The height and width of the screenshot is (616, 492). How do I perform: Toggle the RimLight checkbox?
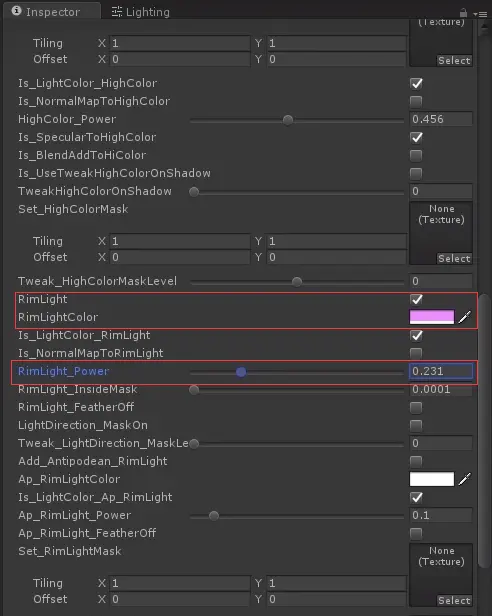(416, 299)
